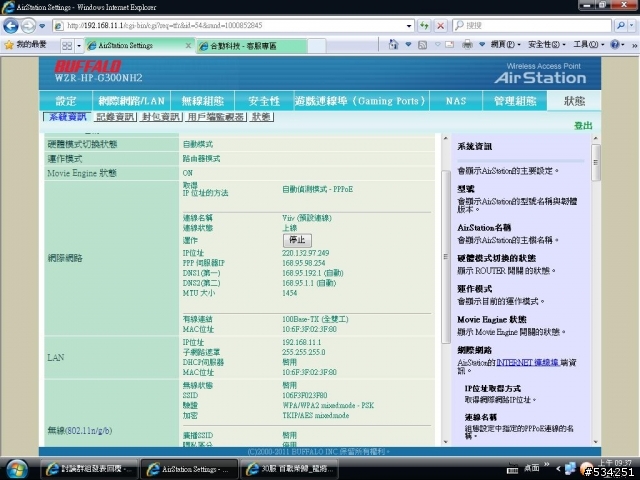Switch to the 合勤科技 browser tab
Viewport: 640px width, 480px height.
tap(251, 46)
